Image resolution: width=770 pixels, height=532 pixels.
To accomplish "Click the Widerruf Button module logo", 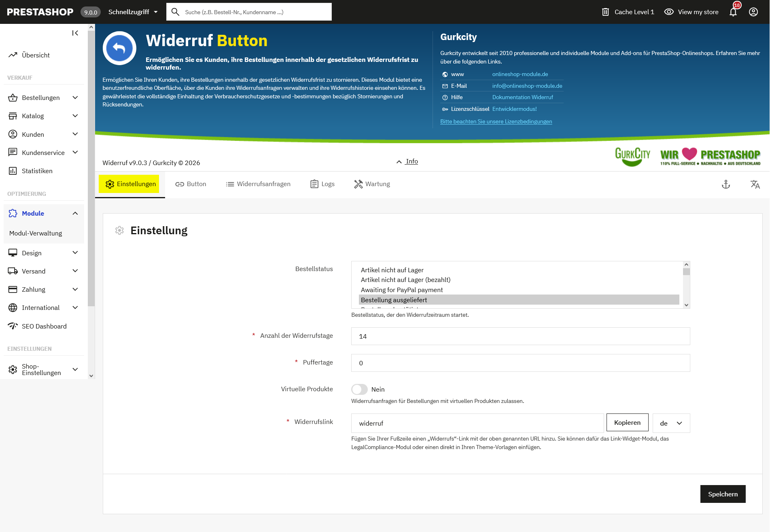I will pyautogui.click(x=119, y=48).
